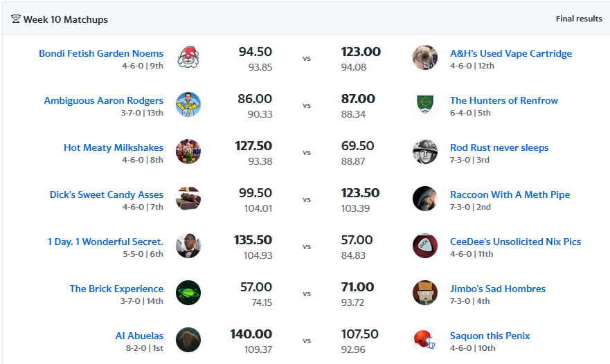Click The Hunters of Renfrow shield logo

[424, 104]
